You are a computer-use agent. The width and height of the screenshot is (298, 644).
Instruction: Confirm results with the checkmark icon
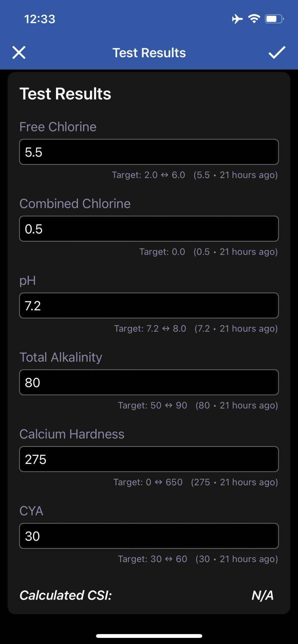point(277,52)
